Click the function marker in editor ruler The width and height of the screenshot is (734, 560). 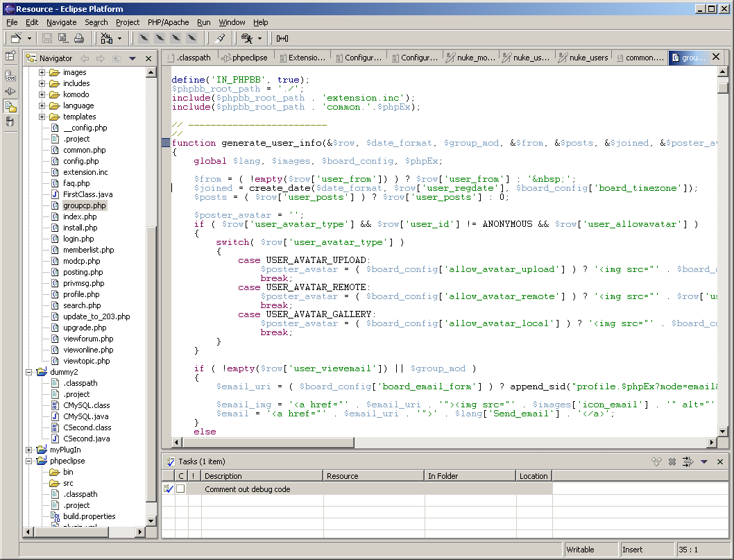(166, 143)
